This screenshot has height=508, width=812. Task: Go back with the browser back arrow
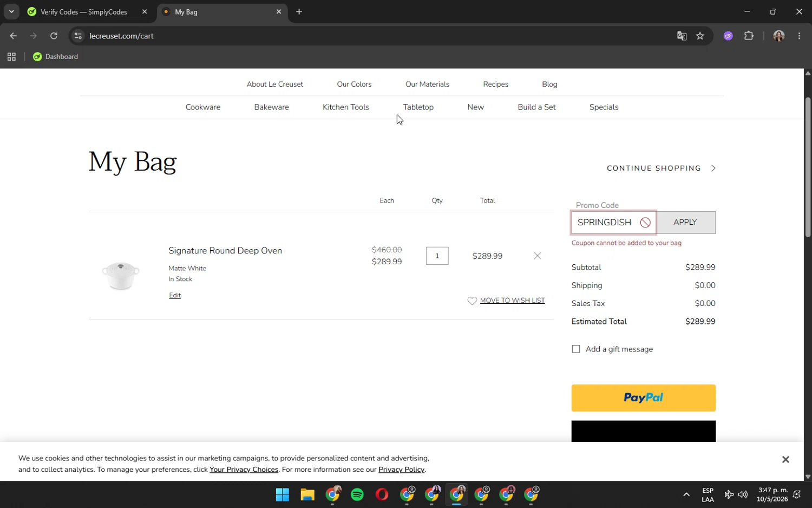coord(13,36)
